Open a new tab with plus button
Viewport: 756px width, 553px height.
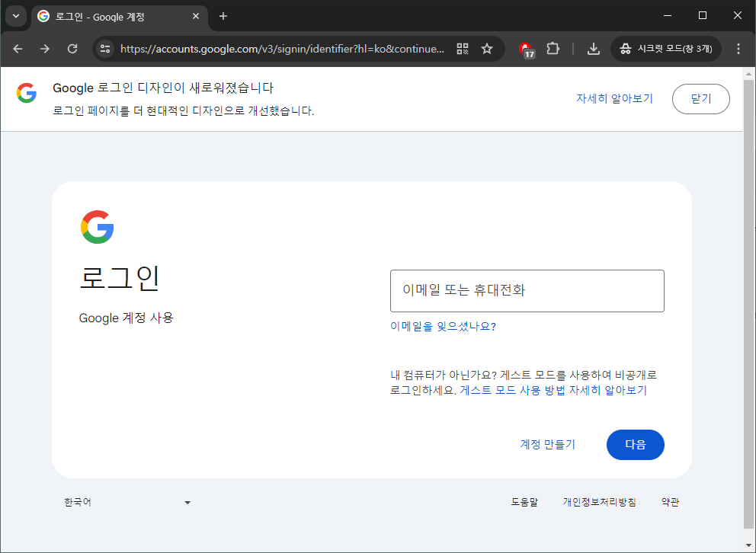223,17
